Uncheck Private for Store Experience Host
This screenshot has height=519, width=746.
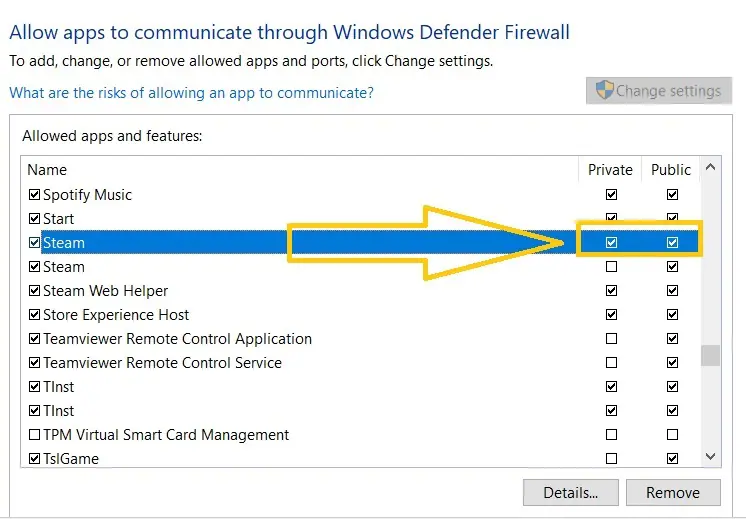611,314
